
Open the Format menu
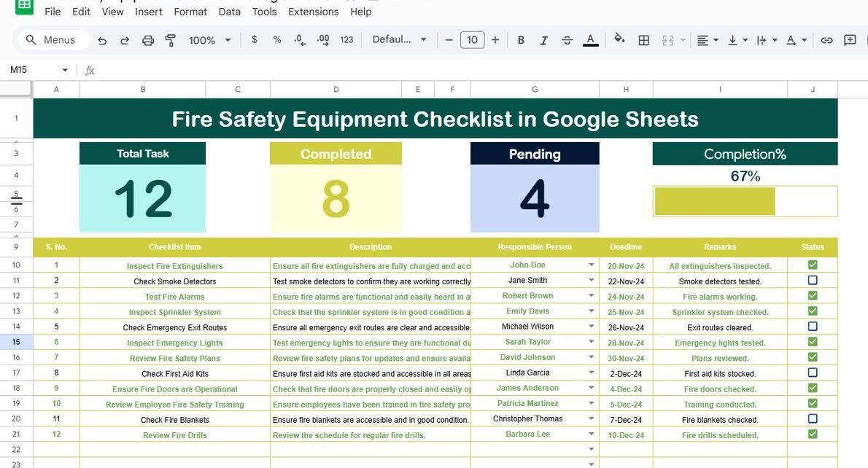point(190,12)
